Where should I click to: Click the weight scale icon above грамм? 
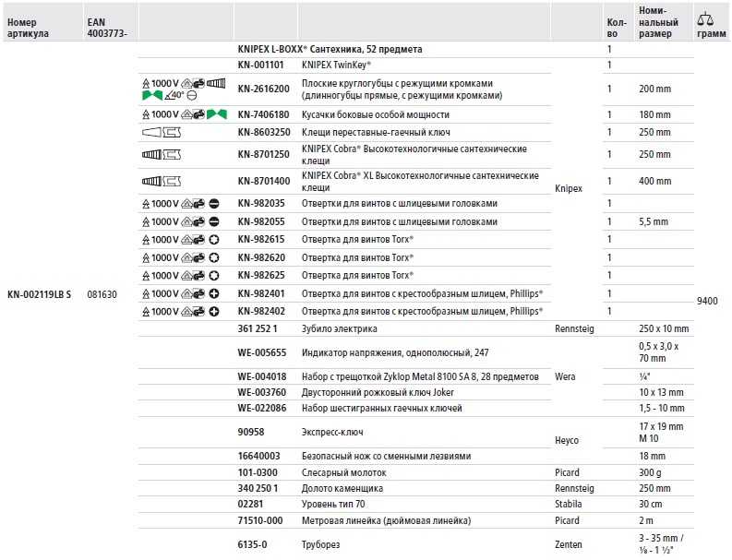(x=705, y=18)
